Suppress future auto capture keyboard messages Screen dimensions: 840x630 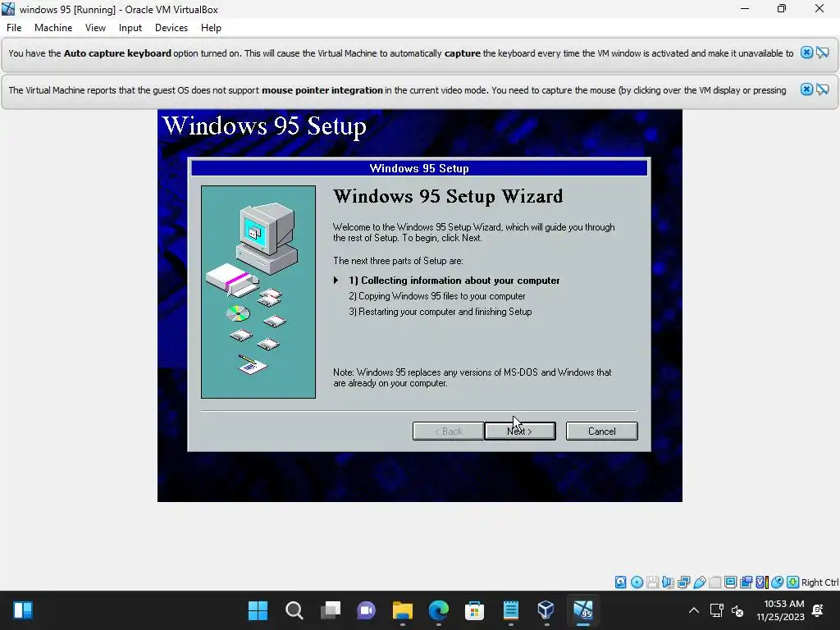(822, 52)
